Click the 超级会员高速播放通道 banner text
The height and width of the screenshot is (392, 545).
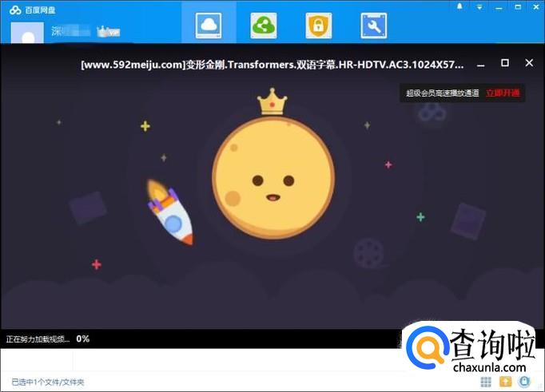(x=442, y=93)
